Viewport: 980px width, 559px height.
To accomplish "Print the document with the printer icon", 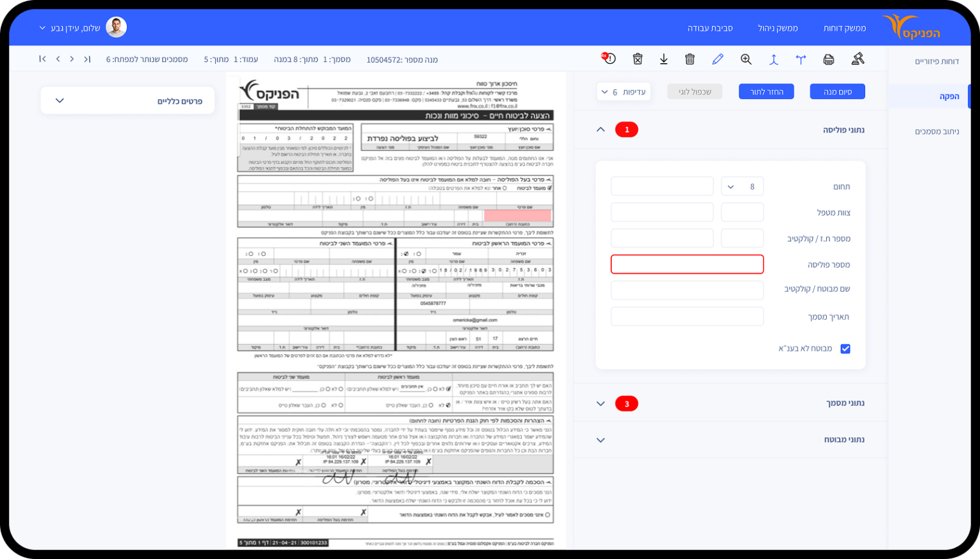I will pyautogui.click(x=828, y=59).
